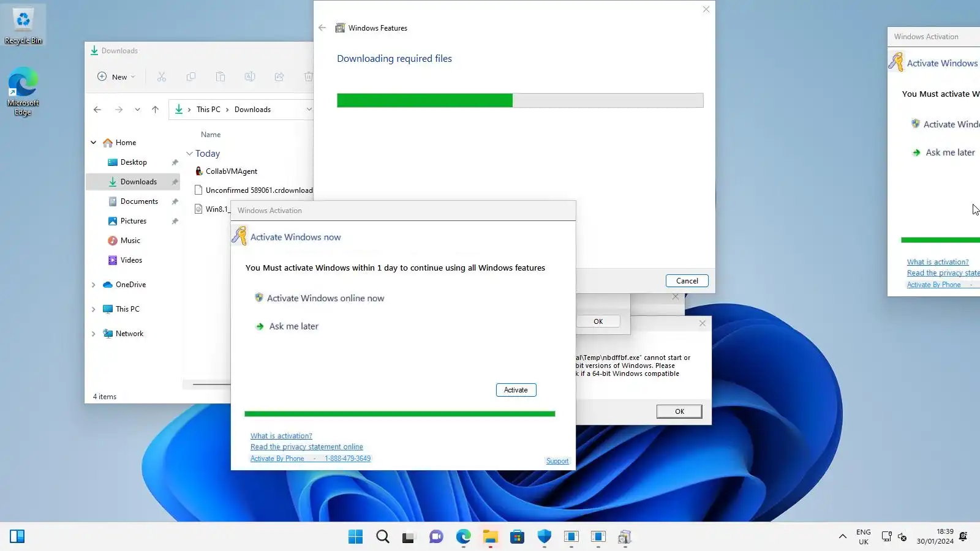This screenshot has height=551, width=980.
Task: Click the horizontal scrollbar in File Explorer
Action: pos(211,384)
